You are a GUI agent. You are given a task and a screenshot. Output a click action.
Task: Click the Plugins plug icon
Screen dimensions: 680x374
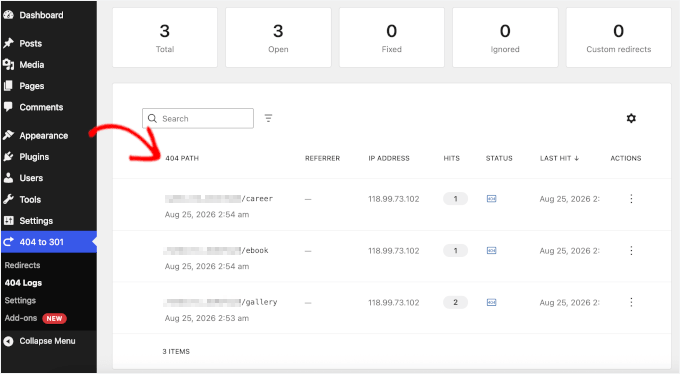click(8, 157)
